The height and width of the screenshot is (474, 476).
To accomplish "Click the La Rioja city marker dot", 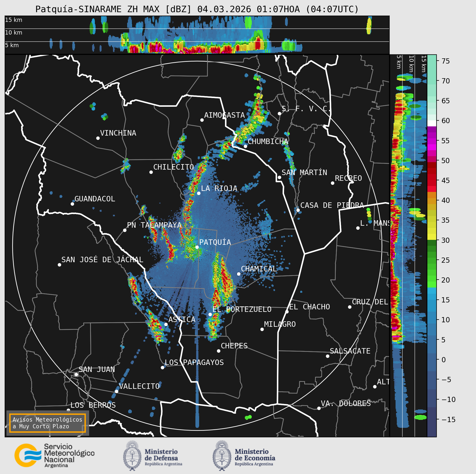I will [x=199, y=193].
